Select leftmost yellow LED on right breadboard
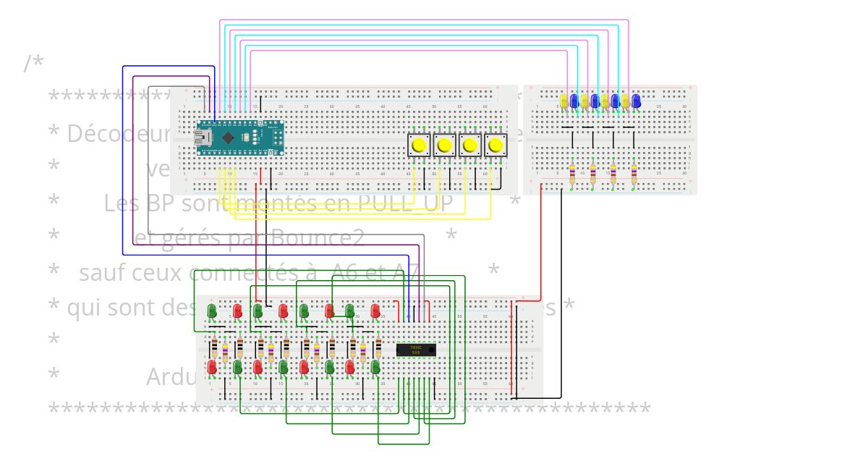Image resolution: width=868 pixels, height=456 pixels. click(564, 101)
